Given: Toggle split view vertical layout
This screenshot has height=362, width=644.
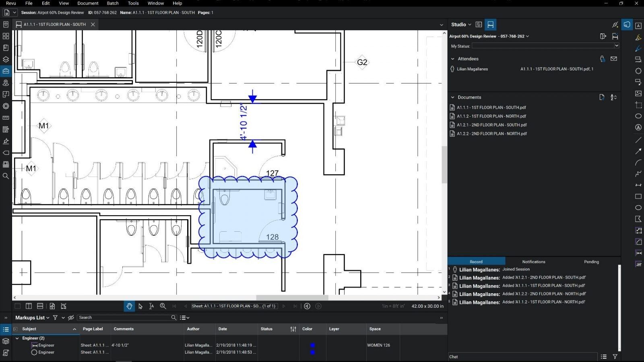Looking at the screenshot, I should [x=29, y=306].
